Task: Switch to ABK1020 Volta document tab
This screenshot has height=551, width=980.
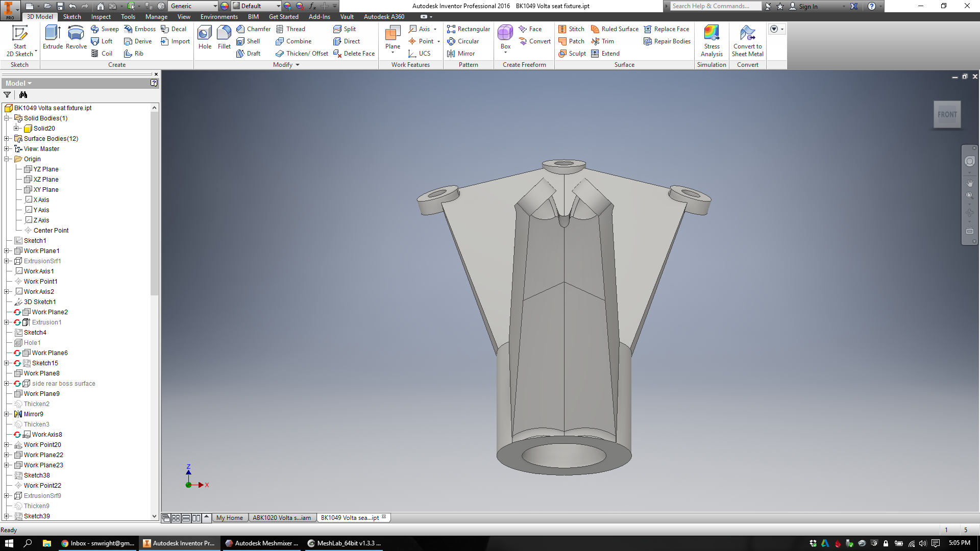Action: click(282, 517)
